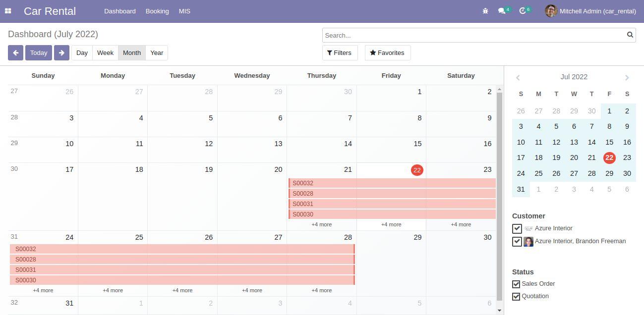Screen dimensions: 644x315
Task: Click the debug bug icon
Action: [485, 11]
